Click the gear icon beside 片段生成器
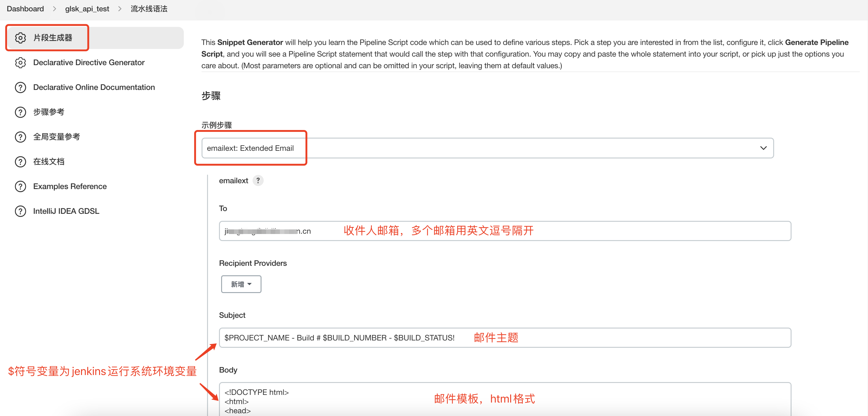Viewport: 868px width, 416px height. tap(20, 38)
